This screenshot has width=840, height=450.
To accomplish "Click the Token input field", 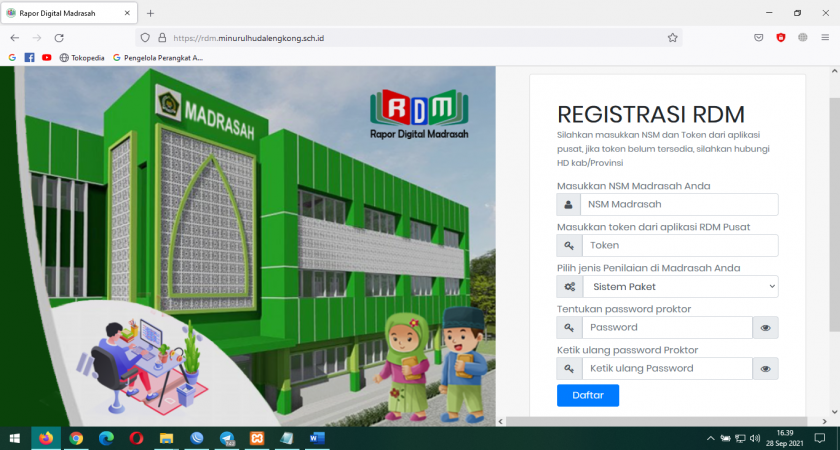I will (x=680, y=245).
